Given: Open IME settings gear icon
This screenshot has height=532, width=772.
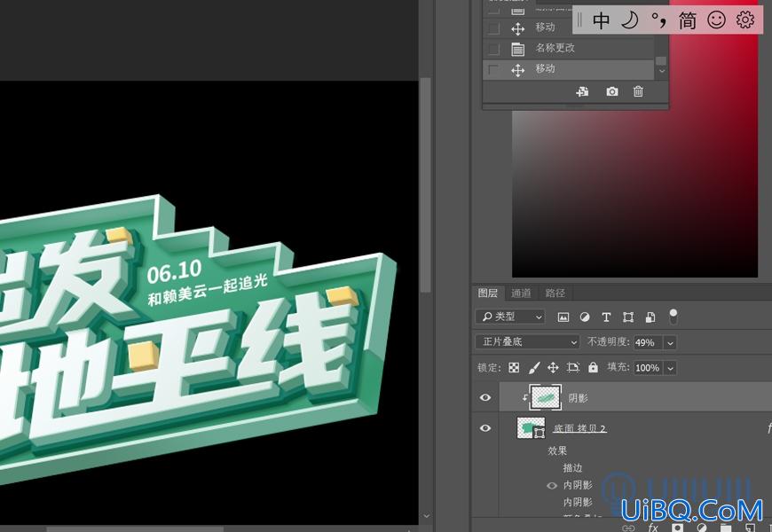Looking at the screenshot, I should (x=744, y=20).
